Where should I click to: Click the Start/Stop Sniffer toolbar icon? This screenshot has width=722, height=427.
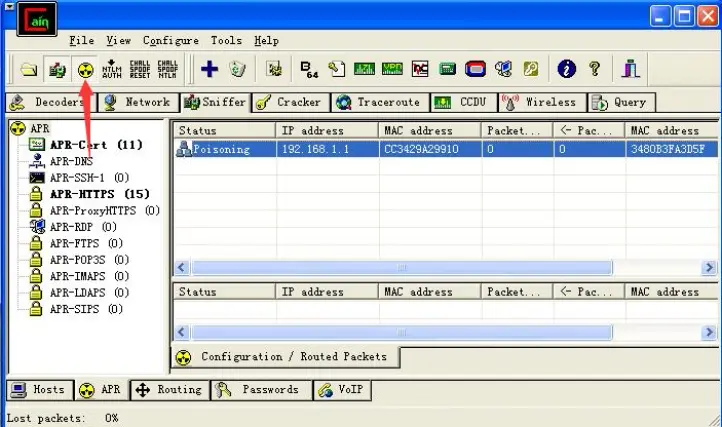tap(58, 69)
